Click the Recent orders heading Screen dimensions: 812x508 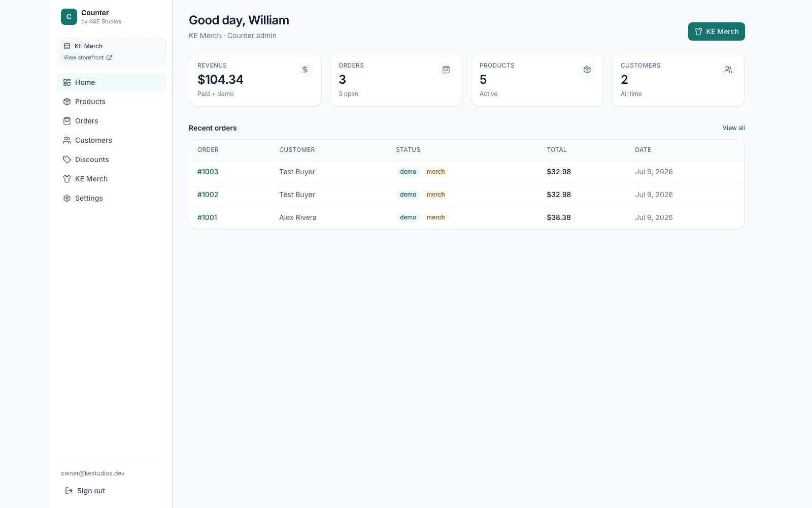[x=213, y=128]
